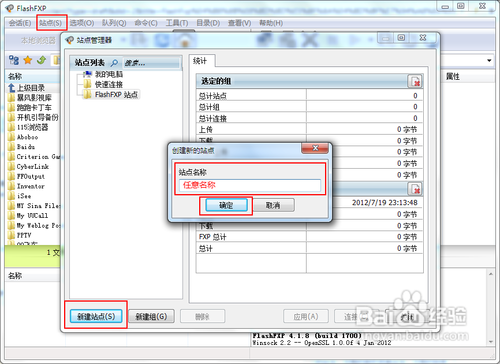Click the 总计站点 statistics row
Screen dimensions: 500x364
tap(310, 96)
